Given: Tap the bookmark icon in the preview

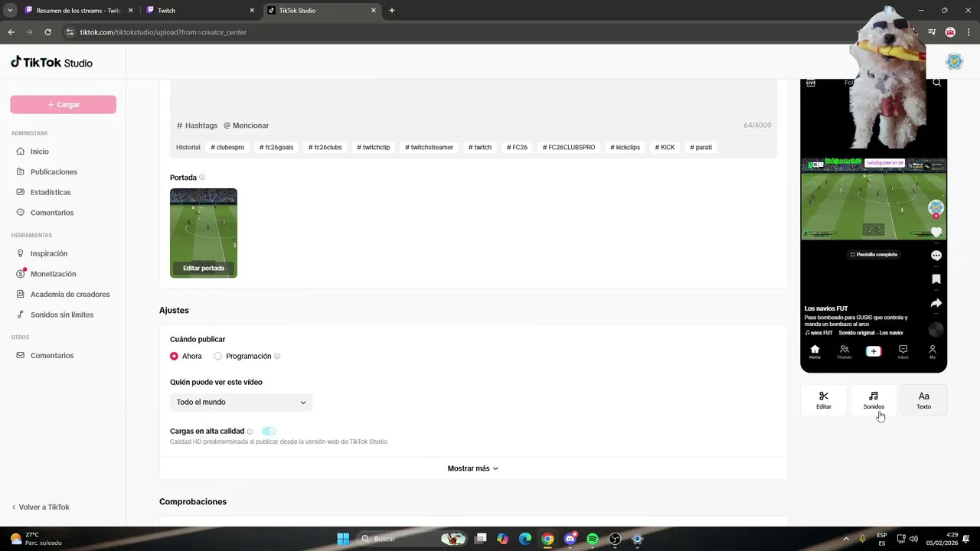Looking at the screenshot, I should [x=936, y=279].
